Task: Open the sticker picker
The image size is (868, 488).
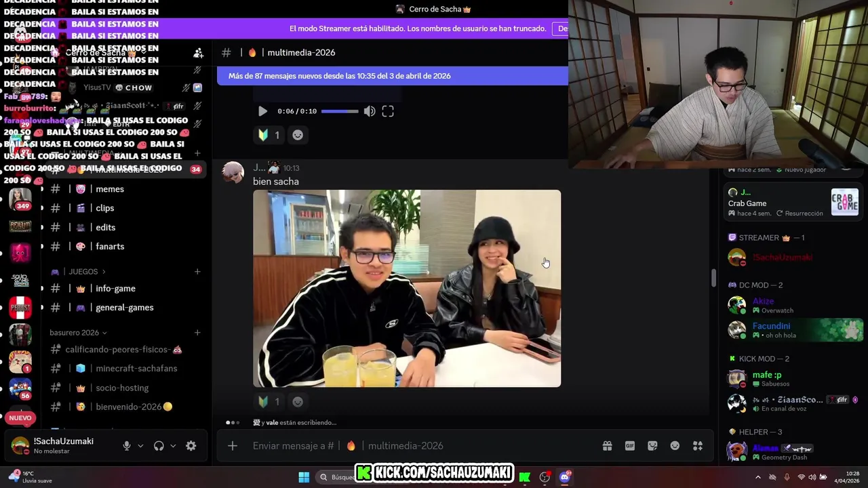Action: pos(652,445)
